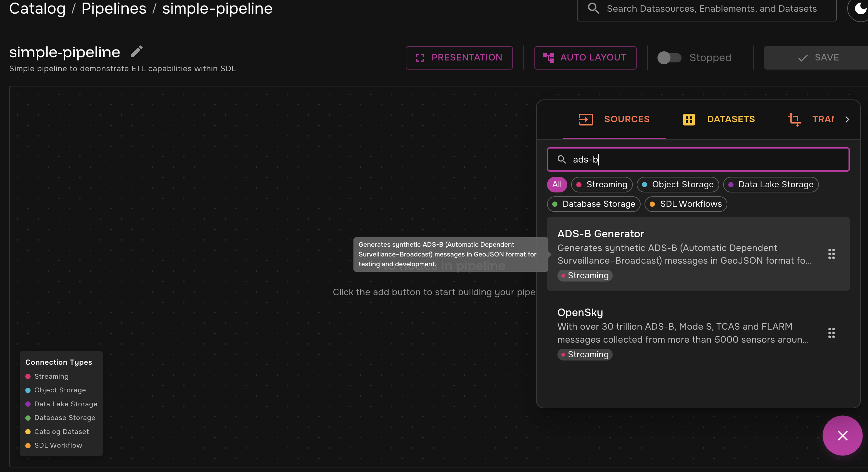This screenshot has height=472, width=868.
Task: Click SDL Workflow in Connection Types legend
Action: tap(54, 445)
